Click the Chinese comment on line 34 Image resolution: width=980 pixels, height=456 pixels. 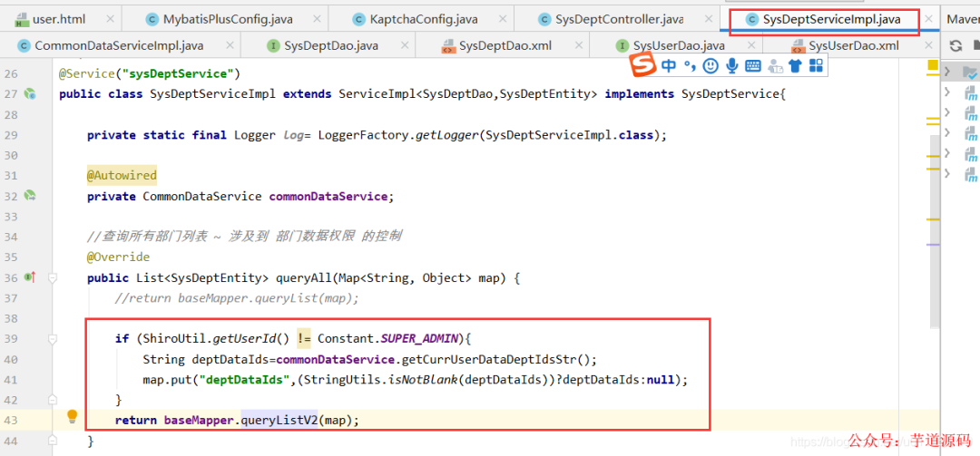(244, 237)
